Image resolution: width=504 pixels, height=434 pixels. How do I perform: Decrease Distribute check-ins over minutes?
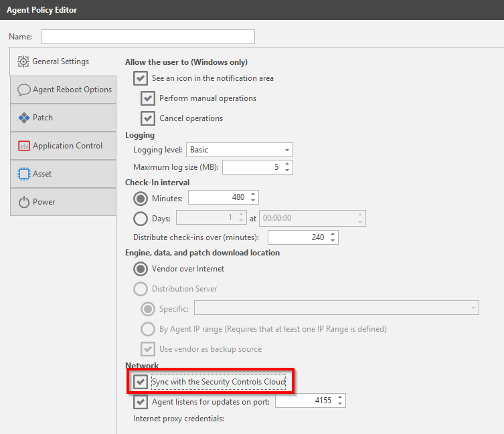pos(333,241)
